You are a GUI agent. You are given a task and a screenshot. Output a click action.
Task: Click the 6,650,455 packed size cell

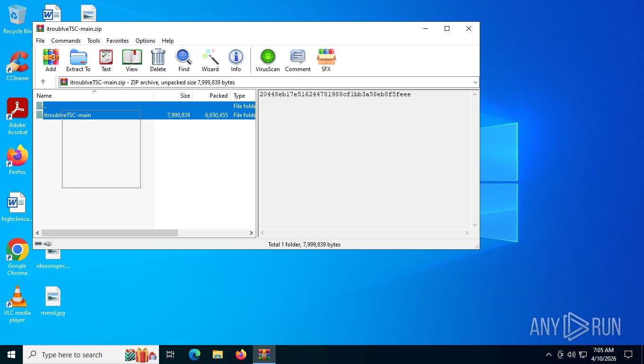216,115
